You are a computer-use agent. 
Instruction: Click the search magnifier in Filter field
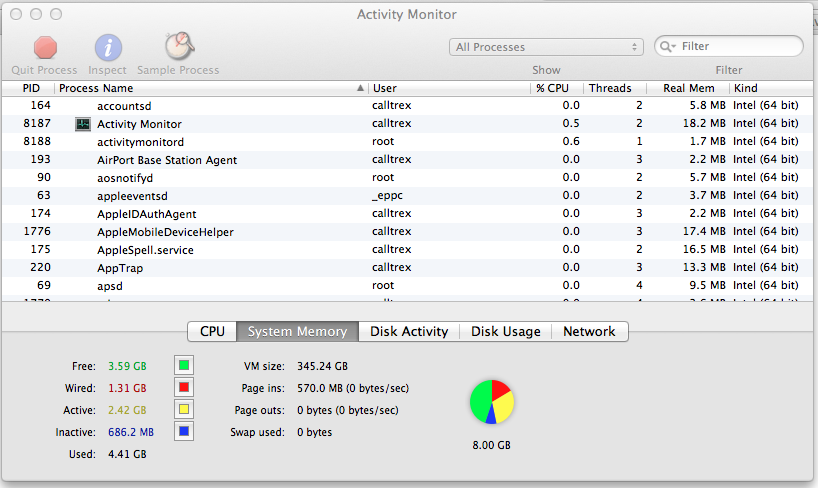(x=667, y=46)
